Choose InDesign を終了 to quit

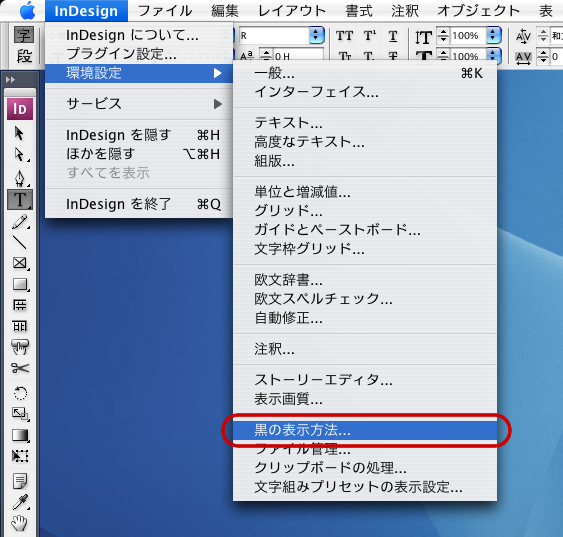coord(139,204)
